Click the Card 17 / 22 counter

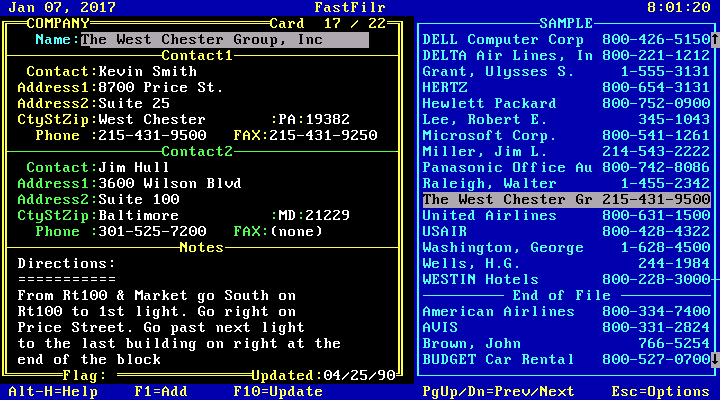[x=328, y=23]
